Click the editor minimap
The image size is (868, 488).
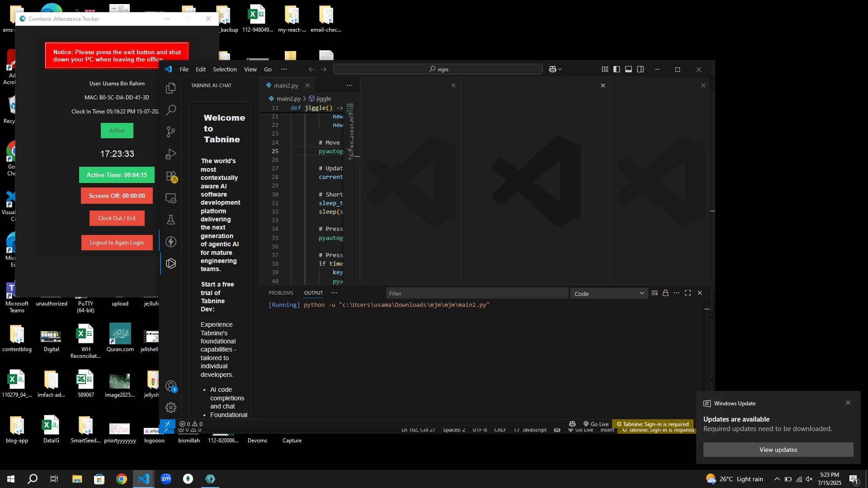[x=350, y=131]
